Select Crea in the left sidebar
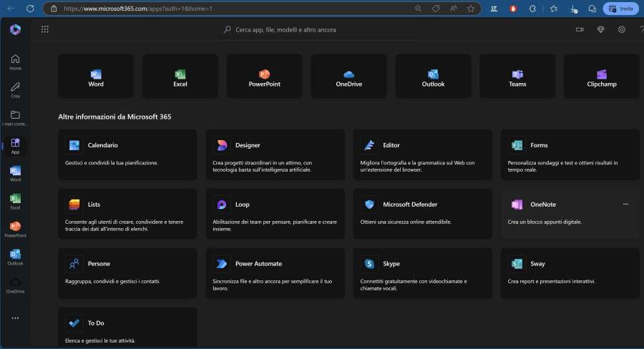Image resolution: width=644 pixels, height=349 pixels. pos(15,90)
